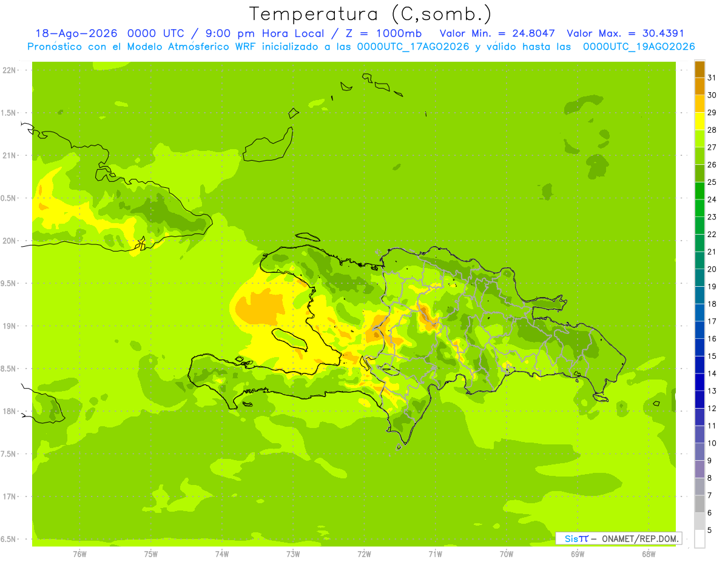
Task: Pick the lime swatch between 27 and 28
Action: click(x=699, y=139)
